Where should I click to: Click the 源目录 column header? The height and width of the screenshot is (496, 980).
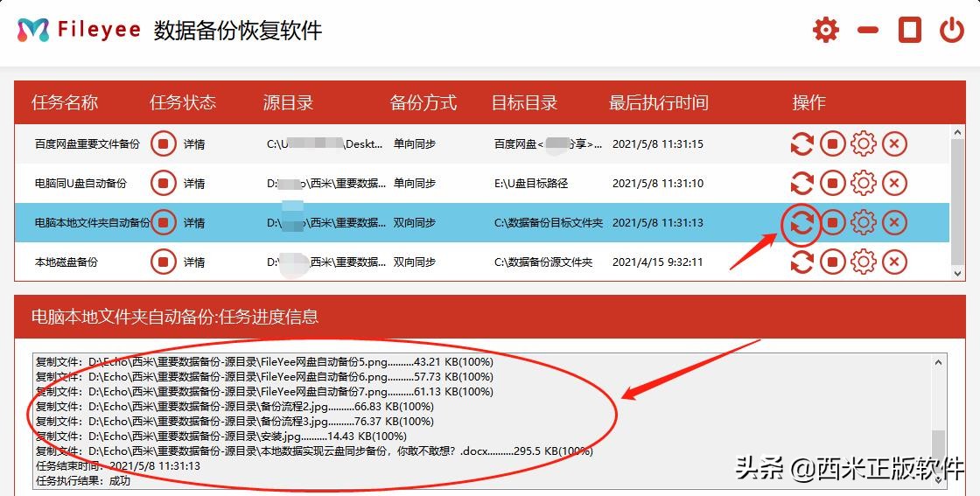pos(288,102)
